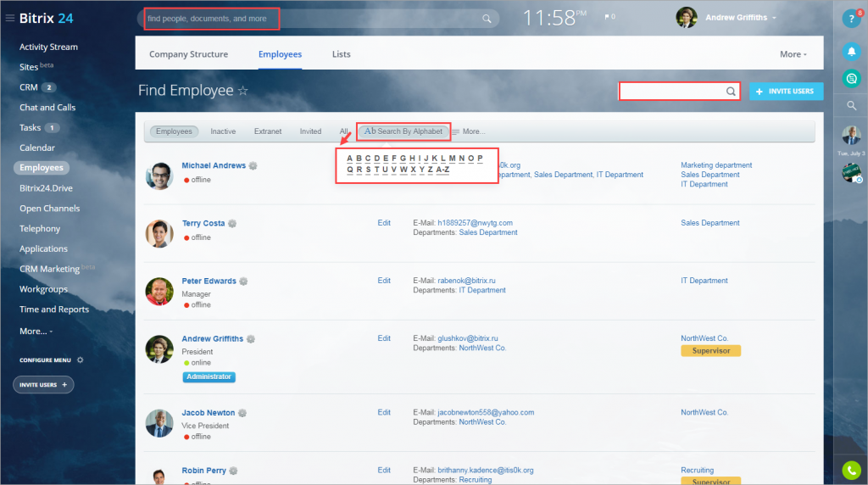This screenshot has width=868, height=485.
Task: Open Michael Andrews's avatar photo
Action: pos(159,176)
